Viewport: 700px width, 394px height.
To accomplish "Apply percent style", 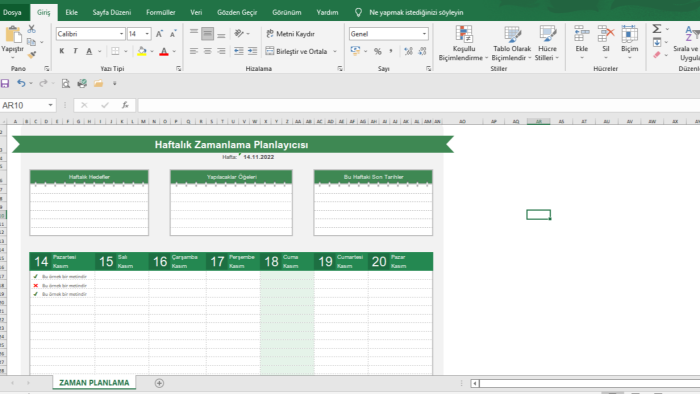I will (378, 51).
